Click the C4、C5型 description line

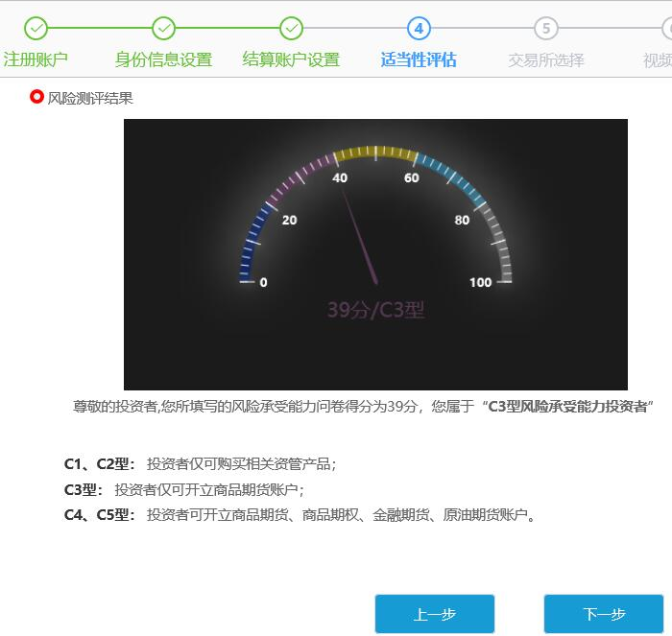point(300,515)
